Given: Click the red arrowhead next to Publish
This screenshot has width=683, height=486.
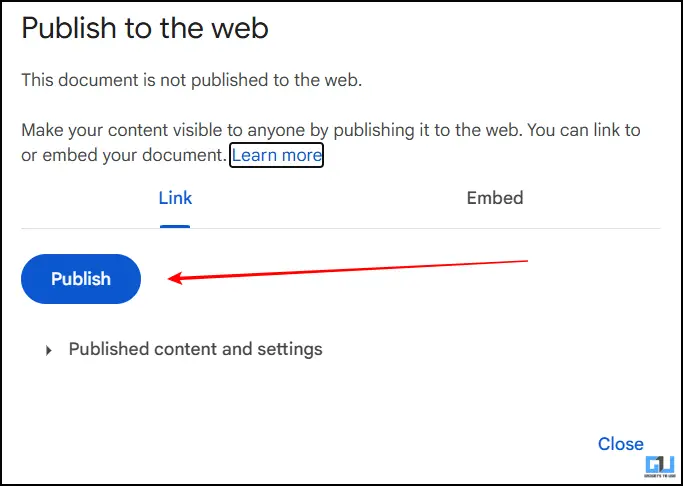Looking at the screenshot, I should [173, 278].
